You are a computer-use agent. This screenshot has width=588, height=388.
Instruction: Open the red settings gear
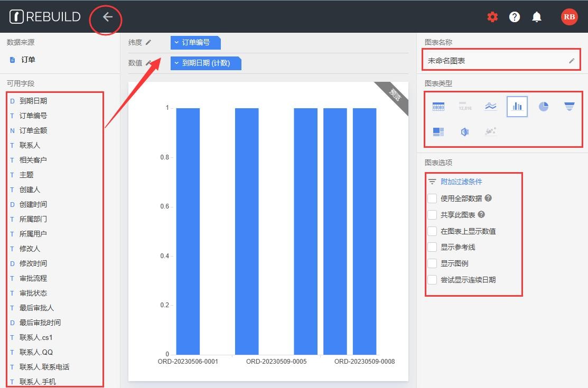[x=492, y=17]
